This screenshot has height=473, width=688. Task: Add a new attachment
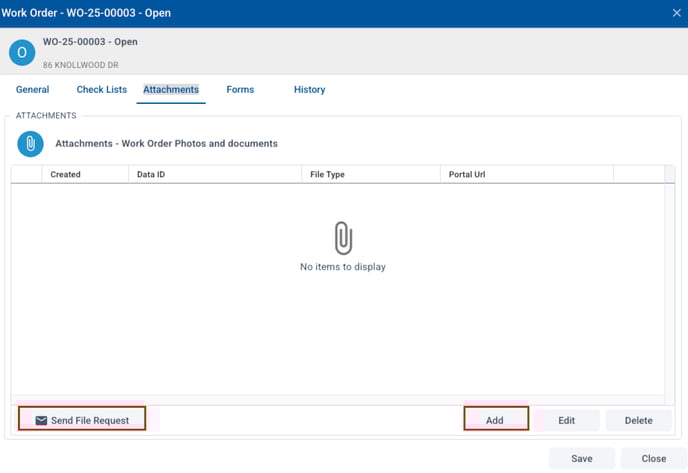coord(495,420)
